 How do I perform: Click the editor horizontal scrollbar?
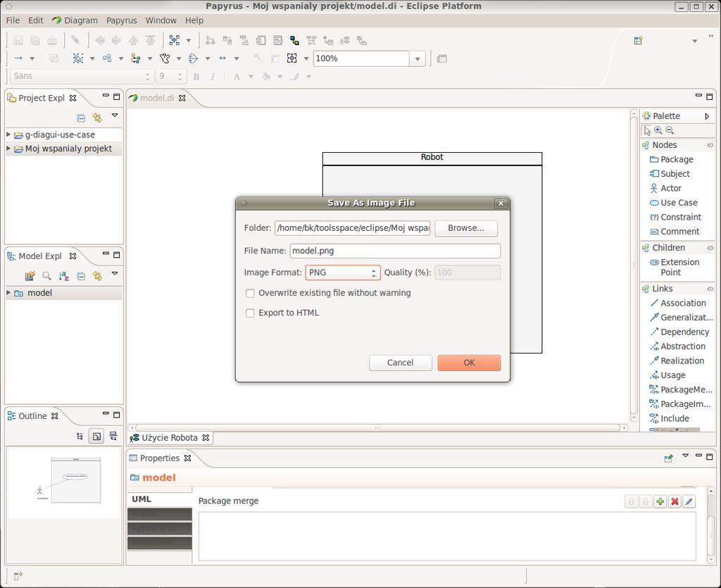click(x=377, y=427)
